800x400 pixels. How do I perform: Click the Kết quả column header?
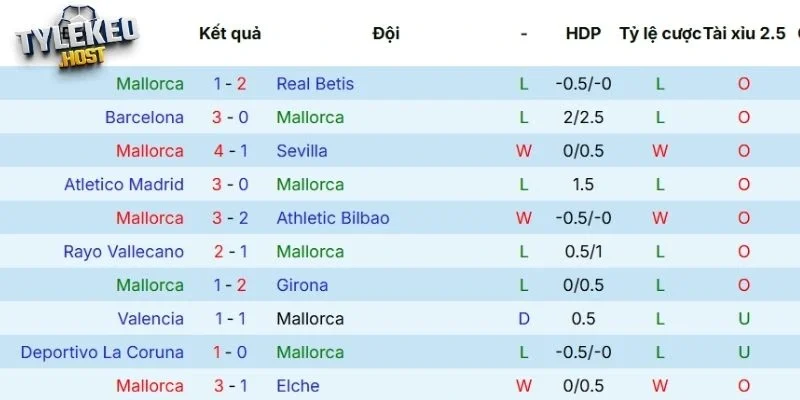tap(230, 33)
